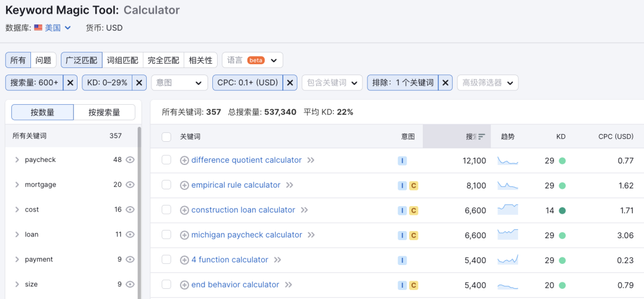Click the trend sparkline for difference quotient calculator

pyautogui.click(x=508, y=160)
